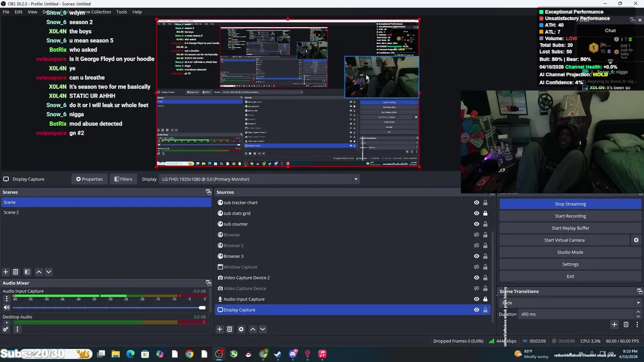This screenshot has height=362, width=644.
Task: Remove scene transition with trash icon
Action: 626,325
